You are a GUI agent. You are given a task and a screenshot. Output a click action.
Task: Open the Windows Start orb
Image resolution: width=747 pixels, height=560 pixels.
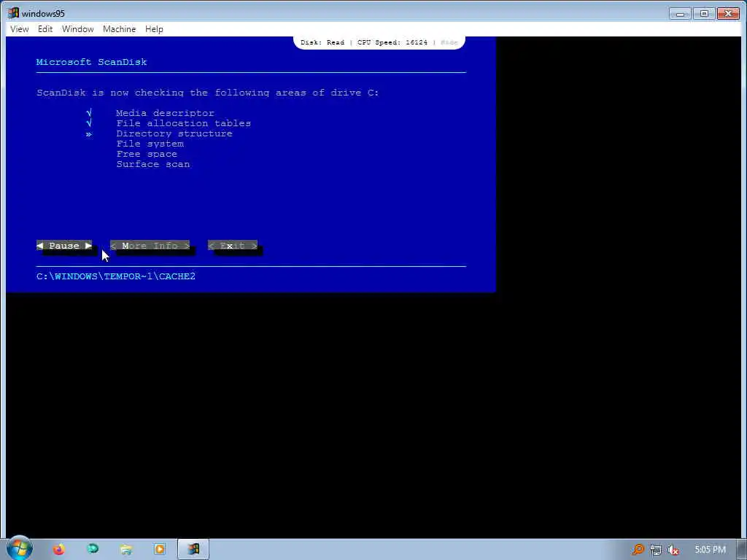(20, 548)
